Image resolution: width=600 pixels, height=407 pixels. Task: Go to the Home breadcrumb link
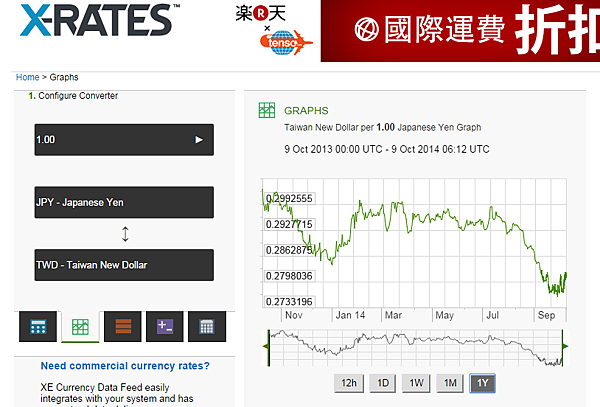pyautogui.click(x=28, y=77)
